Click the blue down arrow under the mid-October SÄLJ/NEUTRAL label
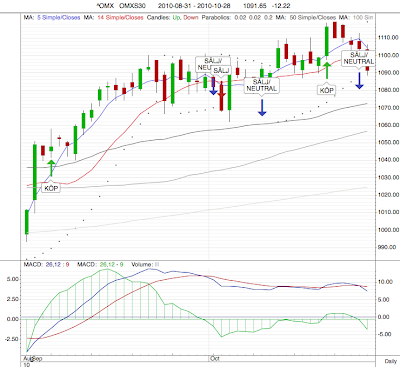400x367 pixels. tap(262, 108)
